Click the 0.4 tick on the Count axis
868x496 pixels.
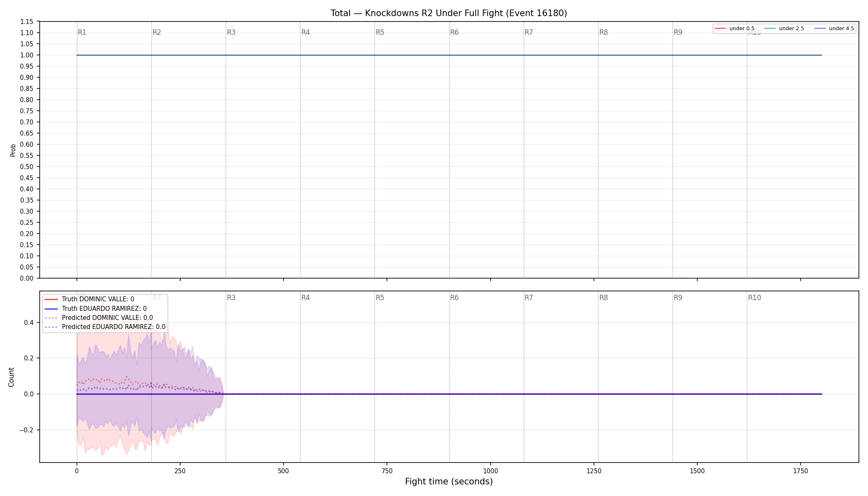[x=29, y=322]
